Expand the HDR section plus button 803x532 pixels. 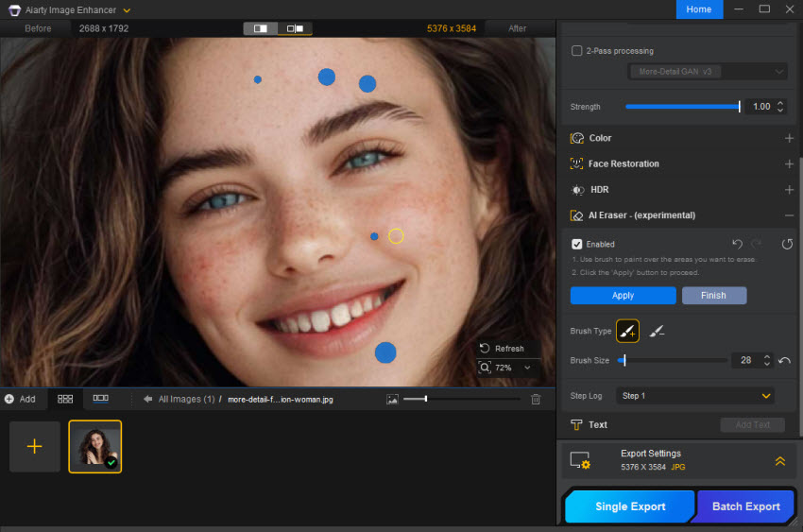(x=789, y=190)
